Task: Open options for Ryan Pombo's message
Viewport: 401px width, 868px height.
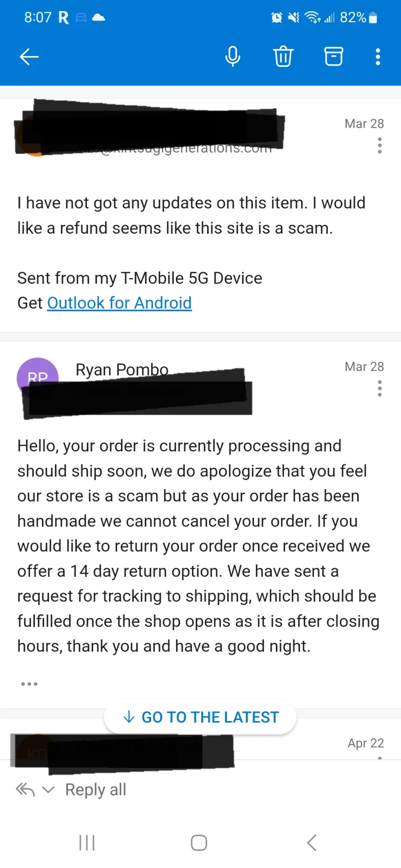Action: pyautogui.click(x=380, y=388)
